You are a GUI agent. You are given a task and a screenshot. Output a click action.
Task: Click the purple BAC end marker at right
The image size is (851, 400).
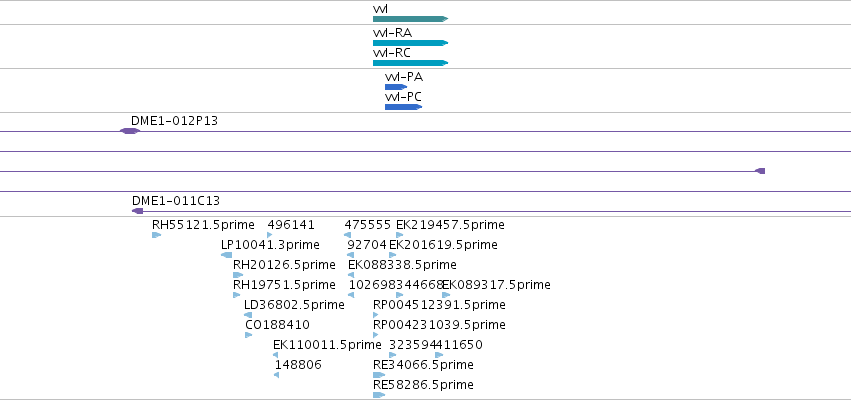(x=760, y=171)
